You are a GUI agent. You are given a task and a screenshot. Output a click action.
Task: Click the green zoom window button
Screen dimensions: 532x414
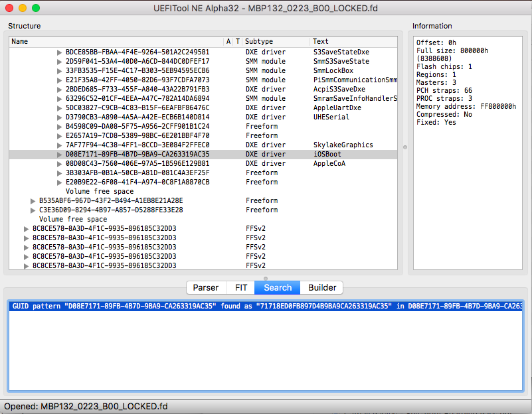36,8
